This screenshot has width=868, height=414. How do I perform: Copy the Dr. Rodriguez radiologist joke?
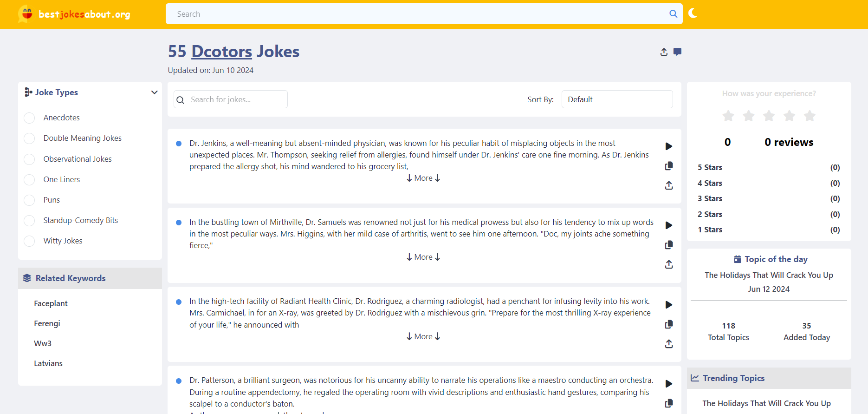[x=669, y=324]
